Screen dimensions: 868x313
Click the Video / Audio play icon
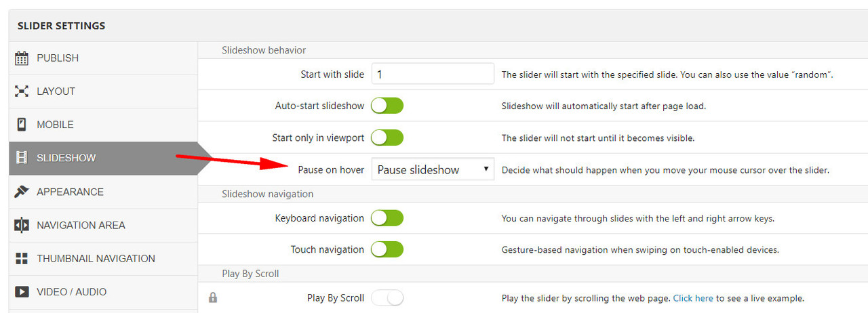point(22,292)
